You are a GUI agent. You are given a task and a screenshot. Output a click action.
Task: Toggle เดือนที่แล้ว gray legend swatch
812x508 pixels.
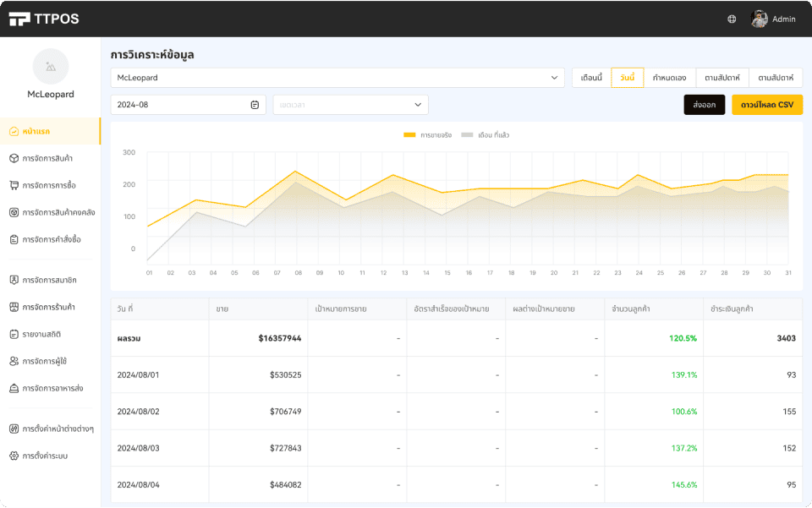tap(467, 135)
